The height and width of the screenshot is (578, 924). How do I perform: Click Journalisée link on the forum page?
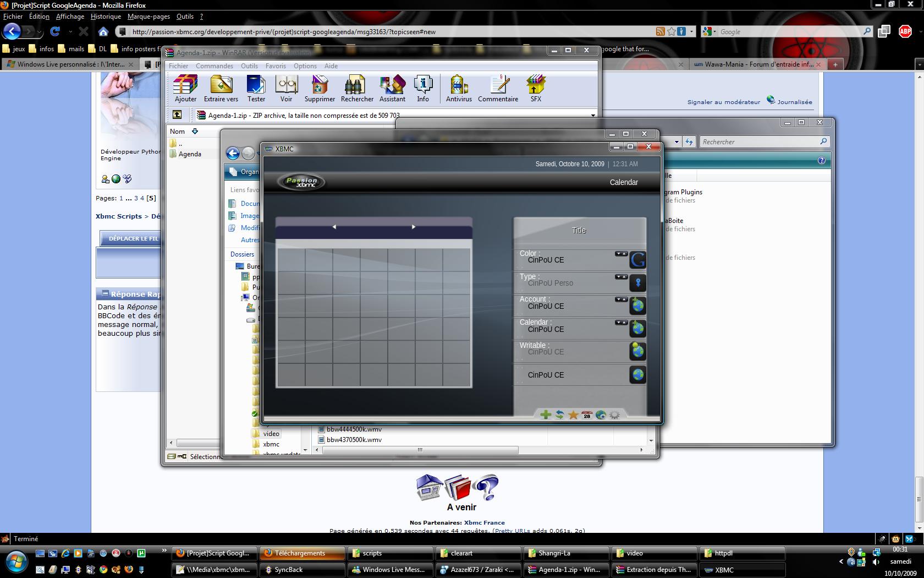click(x=794, y=102)
